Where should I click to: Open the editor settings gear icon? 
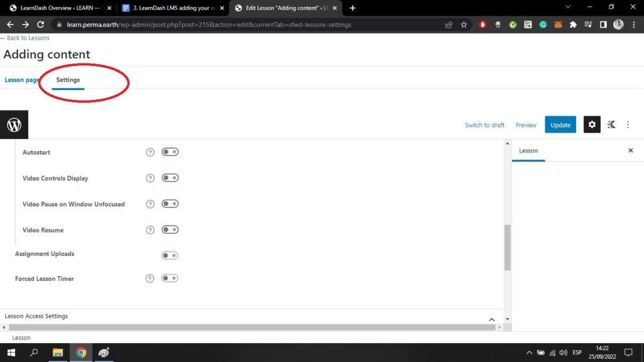pyautogui.click(x=591, y=124)
